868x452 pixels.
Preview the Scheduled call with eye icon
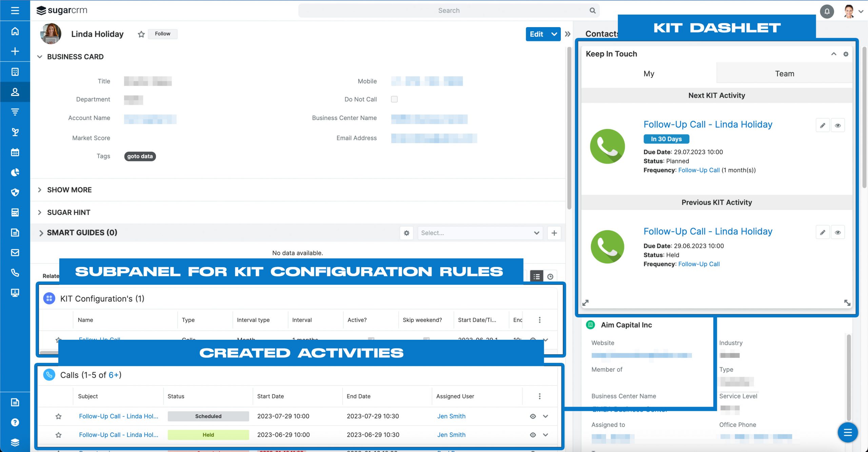click(533, 416)
